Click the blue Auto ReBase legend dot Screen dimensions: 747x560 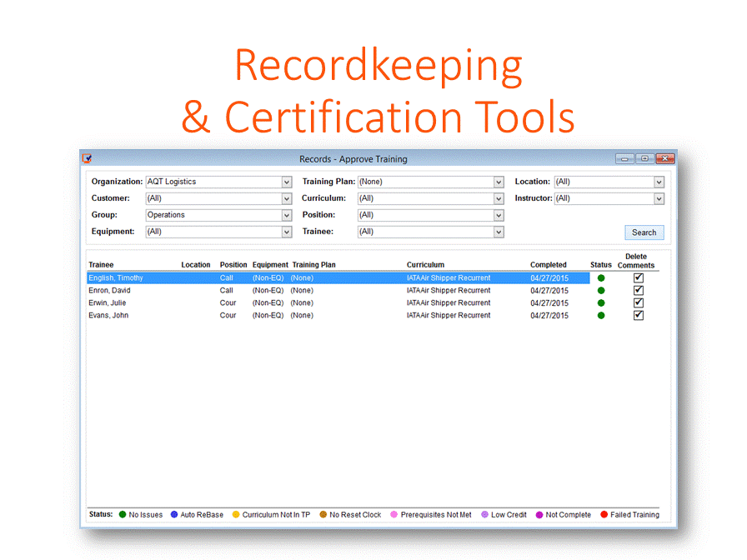click(x=174, y=515)
